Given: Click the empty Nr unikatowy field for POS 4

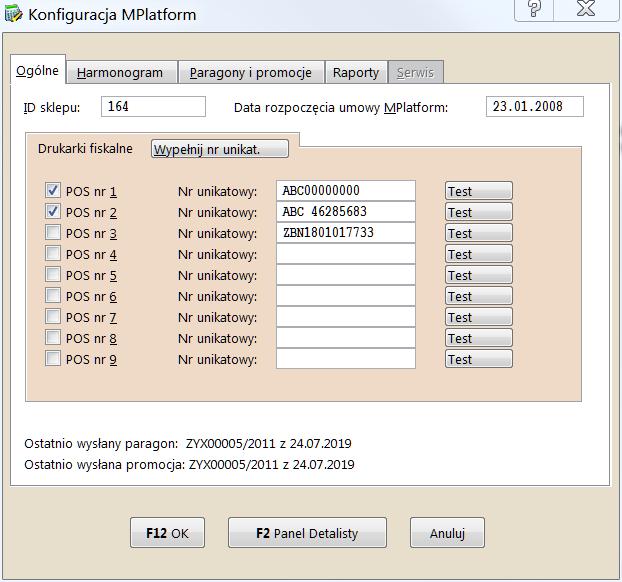Looking at the screenshot, I should pyautogui.click(x=346, y=254).
